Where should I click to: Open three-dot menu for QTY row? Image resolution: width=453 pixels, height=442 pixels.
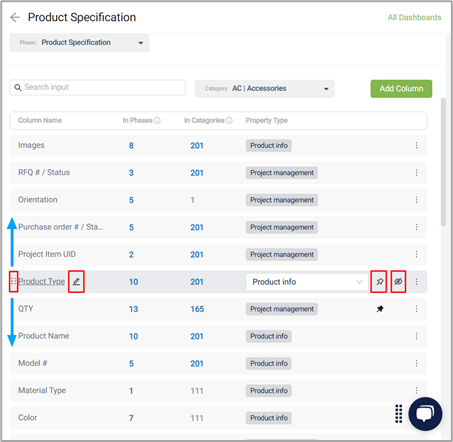tap(416, 309)
